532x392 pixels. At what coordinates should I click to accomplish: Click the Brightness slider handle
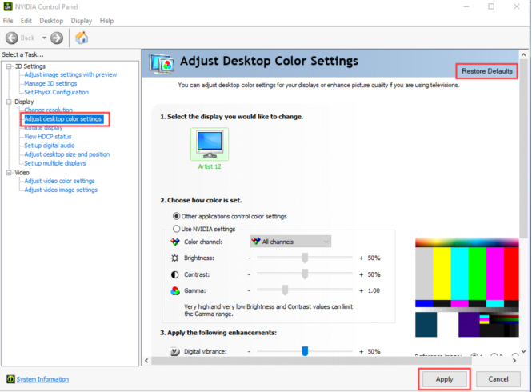click(x=305, y=258)
